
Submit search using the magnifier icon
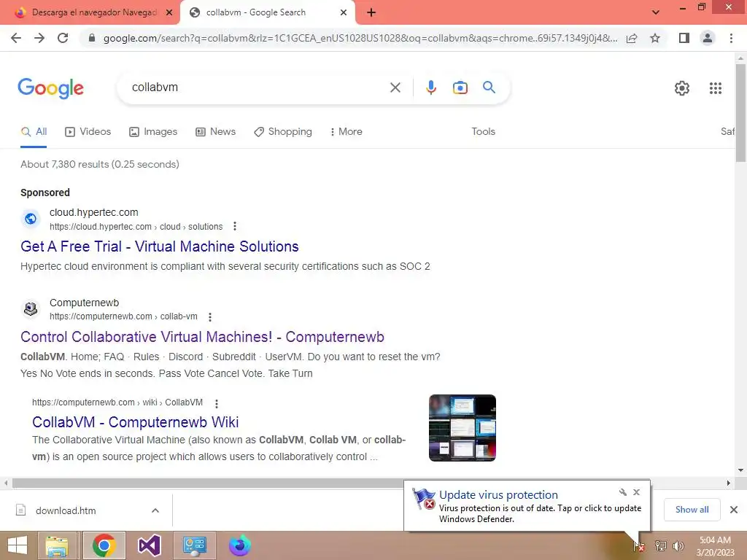pyautogui.click(x=489, y=87)
